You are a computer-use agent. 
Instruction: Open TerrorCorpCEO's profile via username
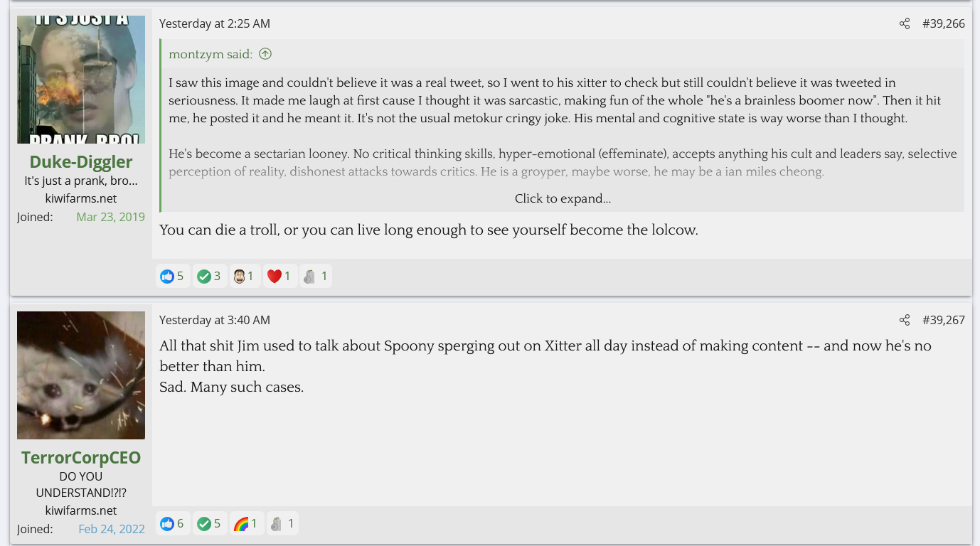(x=81, y=457)
